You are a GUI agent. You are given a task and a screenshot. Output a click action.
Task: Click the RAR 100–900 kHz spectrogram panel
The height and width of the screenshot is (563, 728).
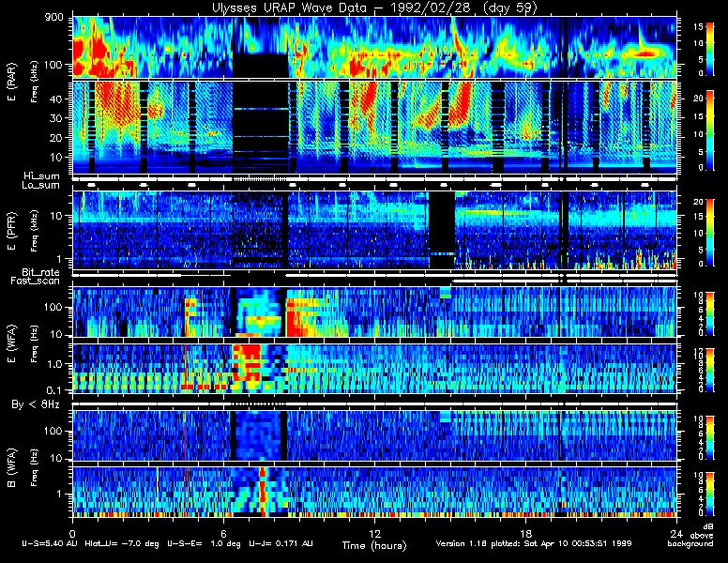[x=374, y=47]
